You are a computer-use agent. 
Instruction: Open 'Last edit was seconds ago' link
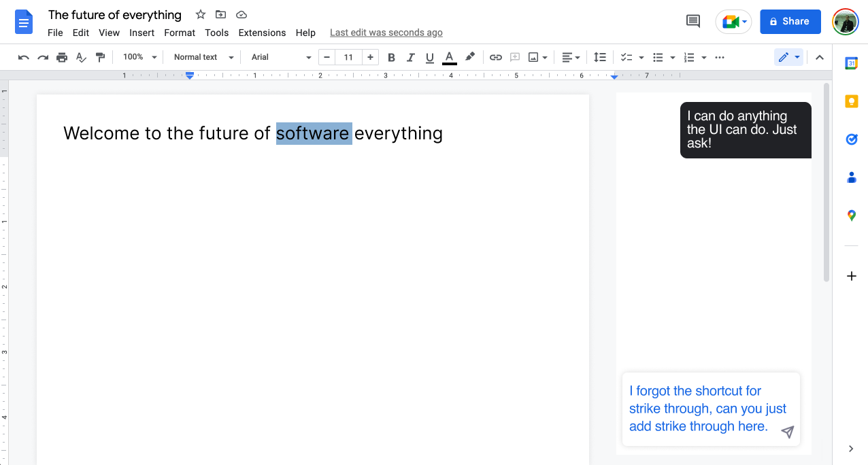(386, 33)
